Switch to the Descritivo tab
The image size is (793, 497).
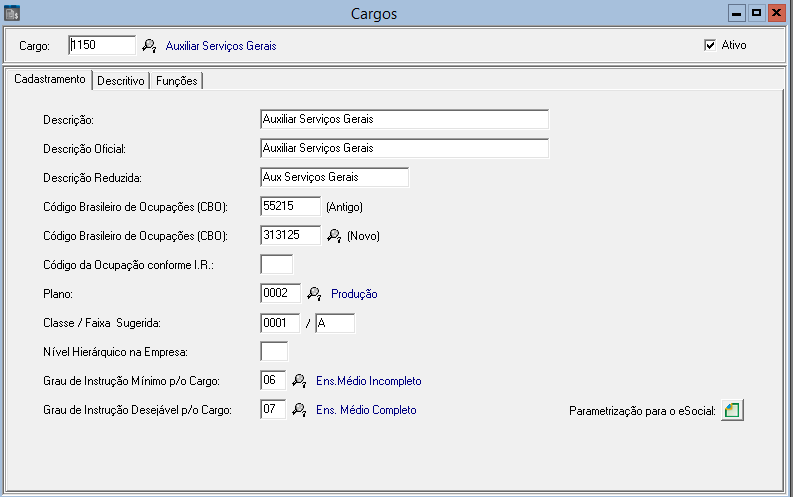click(121, 81)
